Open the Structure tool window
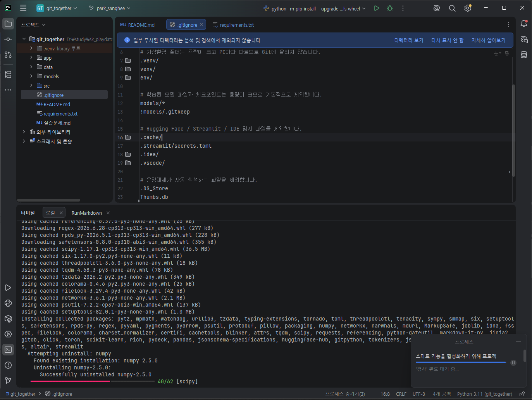This screenshot has width=532, height=400. 8,74
